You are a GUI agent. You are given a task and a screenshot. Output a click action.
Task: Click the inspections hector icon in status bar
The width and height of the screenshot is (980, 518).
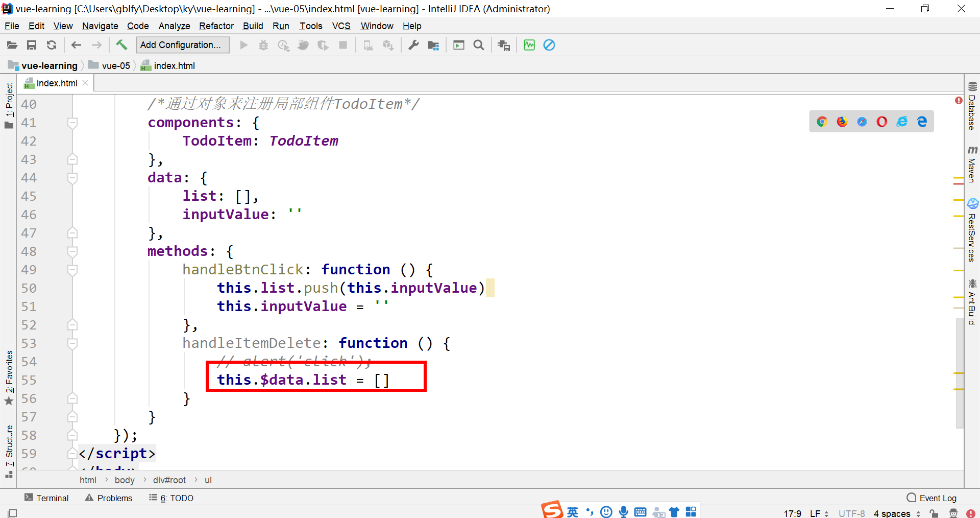[953, 513]
